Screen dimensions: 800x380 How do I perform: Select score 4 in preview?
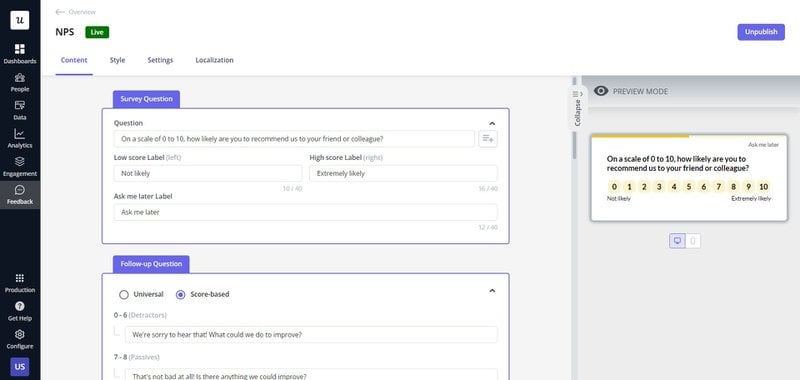click(x=674, y=187)
